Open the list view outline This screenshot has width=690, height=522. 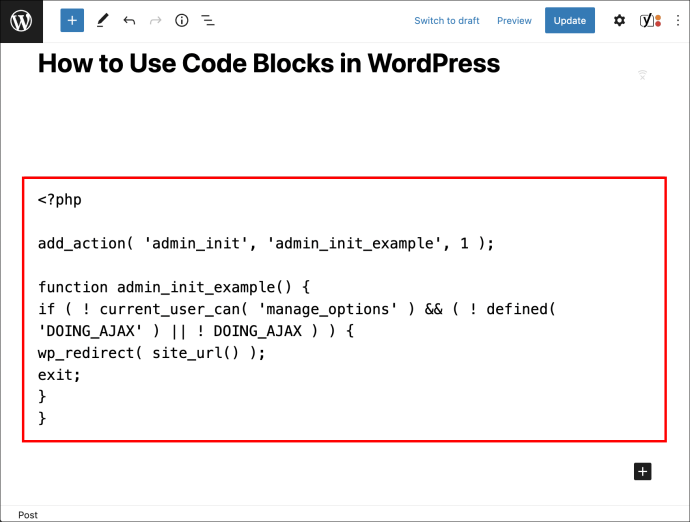click(208, 20)
